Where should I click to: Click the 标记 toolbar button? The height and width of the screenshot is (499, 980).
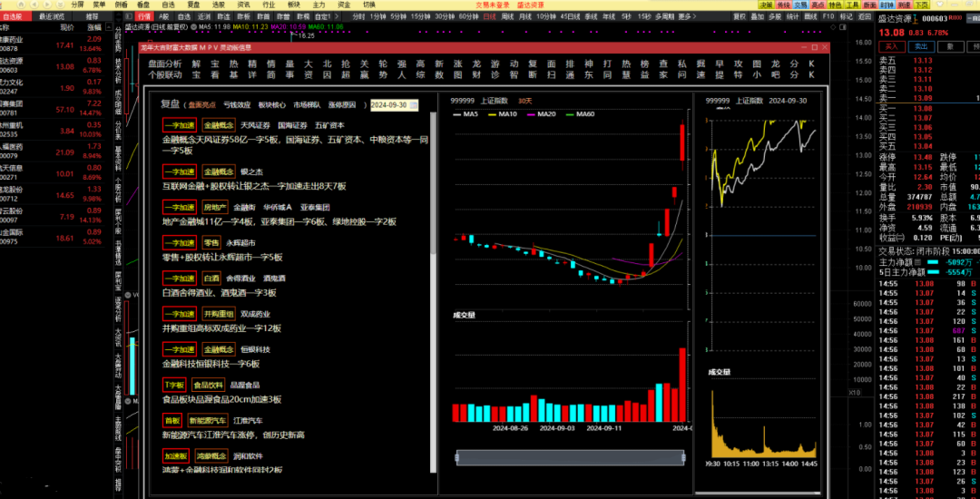click(847, 16)
